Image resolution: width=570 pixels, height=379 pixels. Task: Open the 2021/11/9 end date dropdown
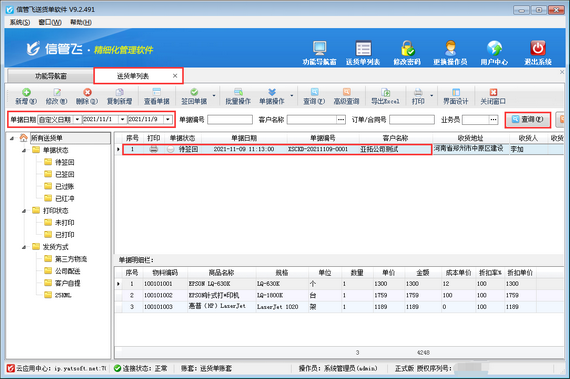click(x=168, y=120)
